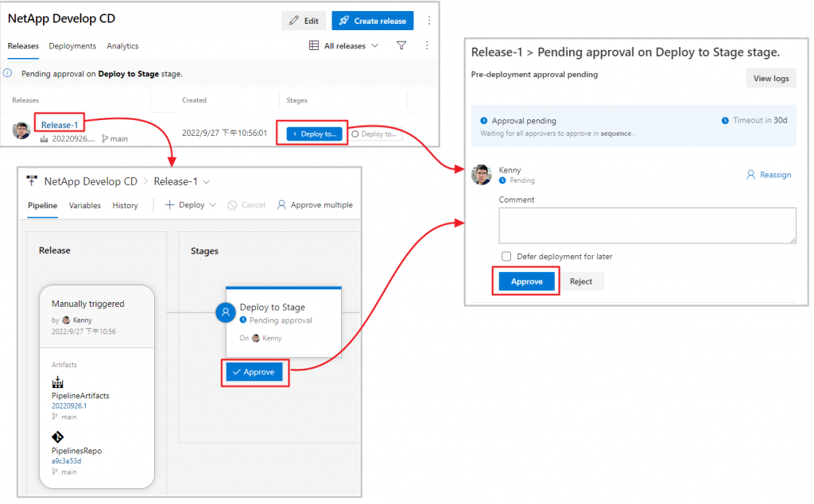Click the Pending status under Kenny's name
814x504 pixels.
(517, 180)
